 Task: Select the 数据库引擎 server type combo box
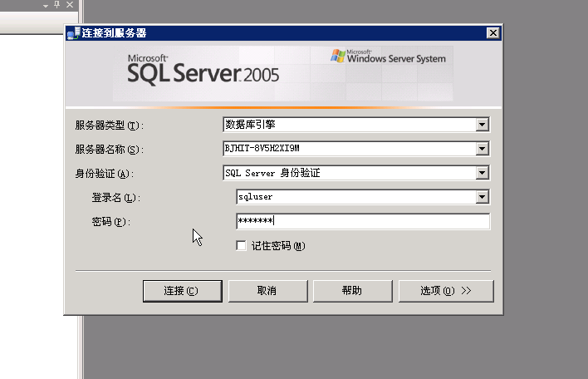click(x=356, y=125)
